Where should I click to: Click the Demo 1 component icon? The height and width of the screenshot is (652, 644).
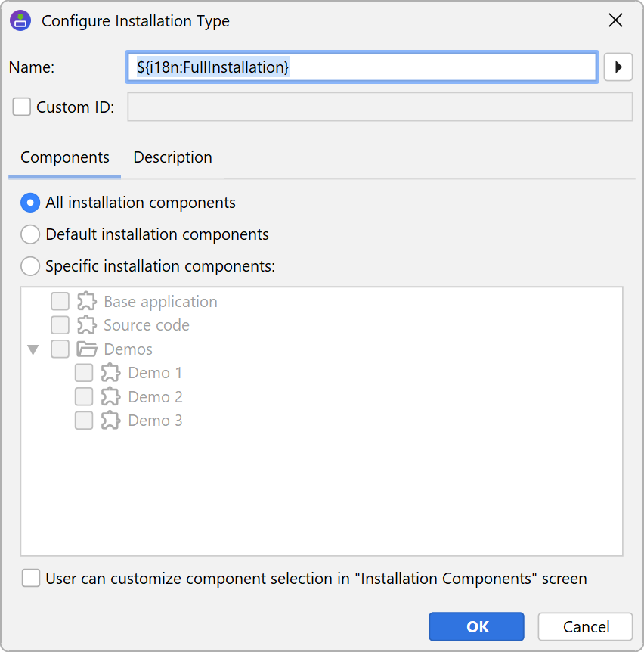(111, 373)
